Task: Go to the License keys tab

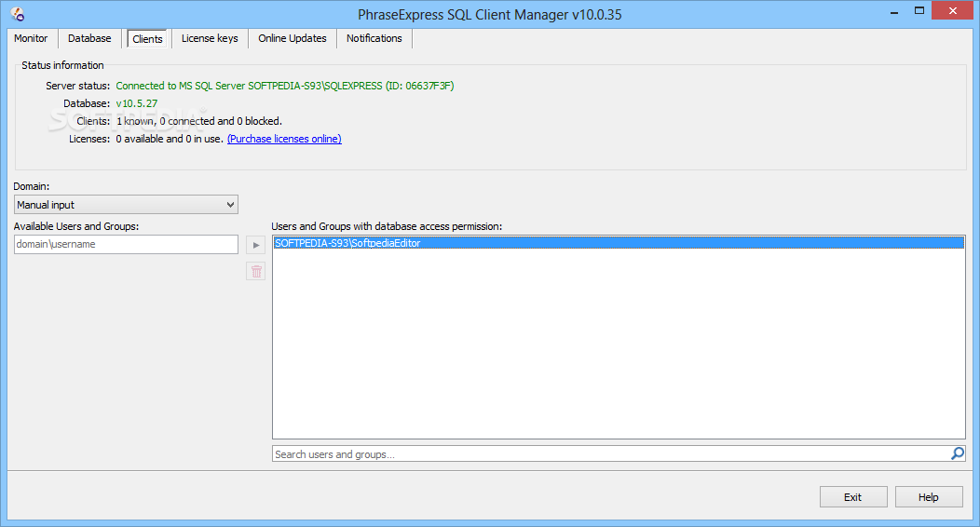Action: pyautogui.click(x=210, y=38)
